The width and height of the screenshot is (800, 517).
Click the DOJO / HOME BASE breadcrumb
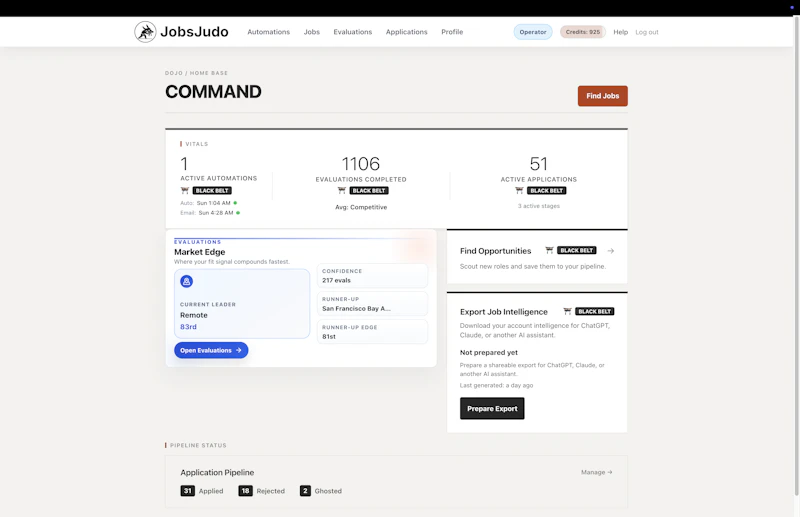(x=196, y=73)
